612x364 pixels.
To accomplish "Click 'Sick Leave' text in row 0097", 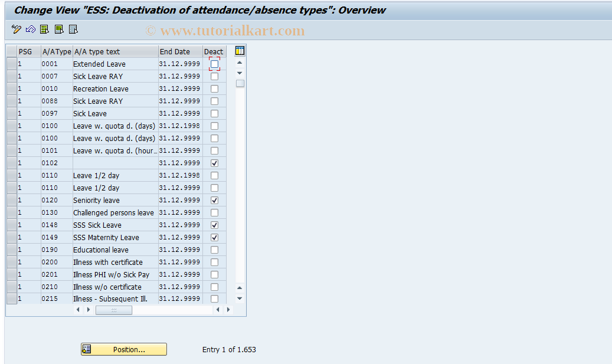I will 90,113.
